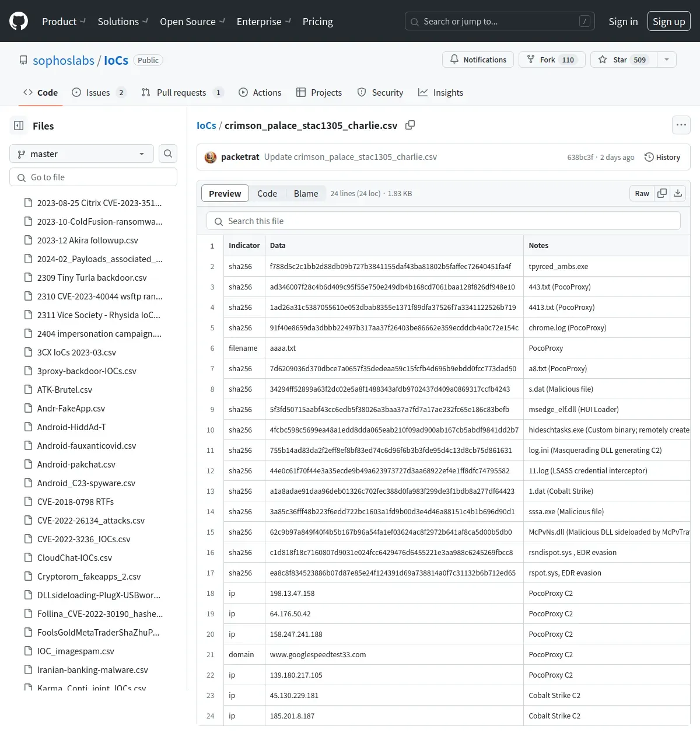The height and width of the screenshot is (750, 700).
Task: Open the Actions tab
Action: pos(260,92)
